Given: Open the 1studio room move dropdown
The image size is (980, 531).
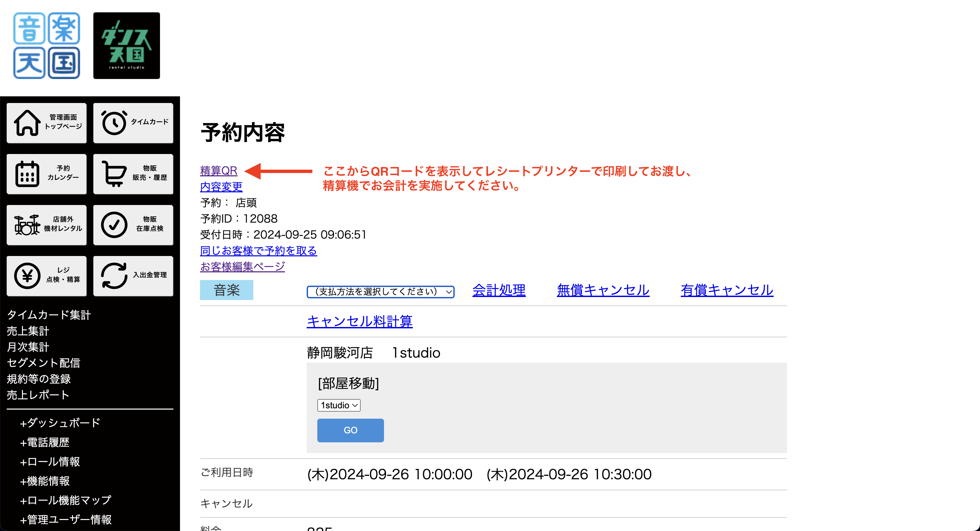Looking at the screenshot, I should 338,405.
